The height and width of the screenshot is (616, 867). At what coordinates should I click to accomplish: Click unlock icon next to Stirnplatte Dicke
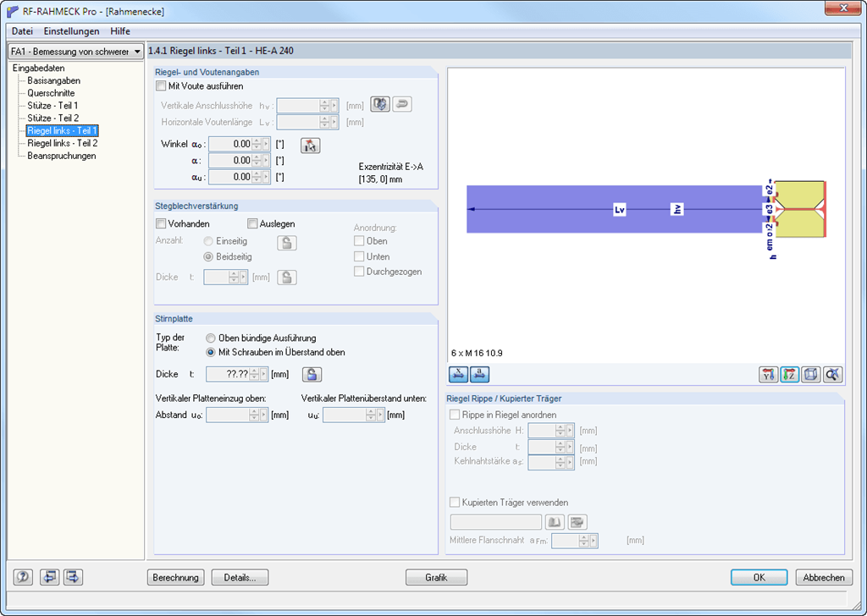point(312,375)
